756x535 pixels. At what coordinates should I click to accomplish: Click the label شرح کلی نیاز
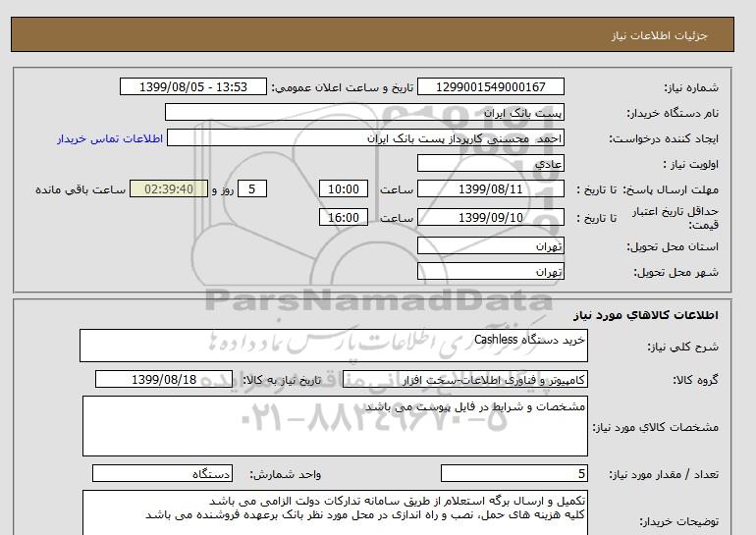(x=682, y=347)
